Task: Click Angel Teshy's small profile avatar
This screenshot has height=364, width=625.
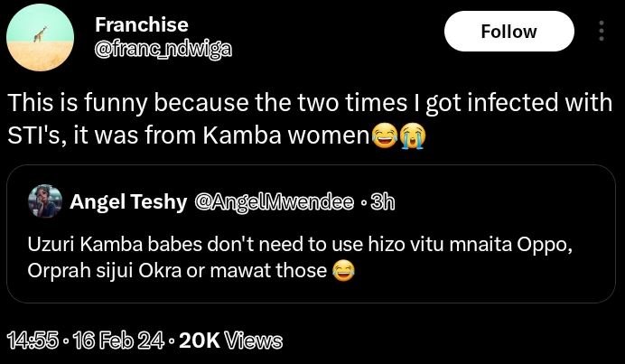Action: click(x=44, y=202)
